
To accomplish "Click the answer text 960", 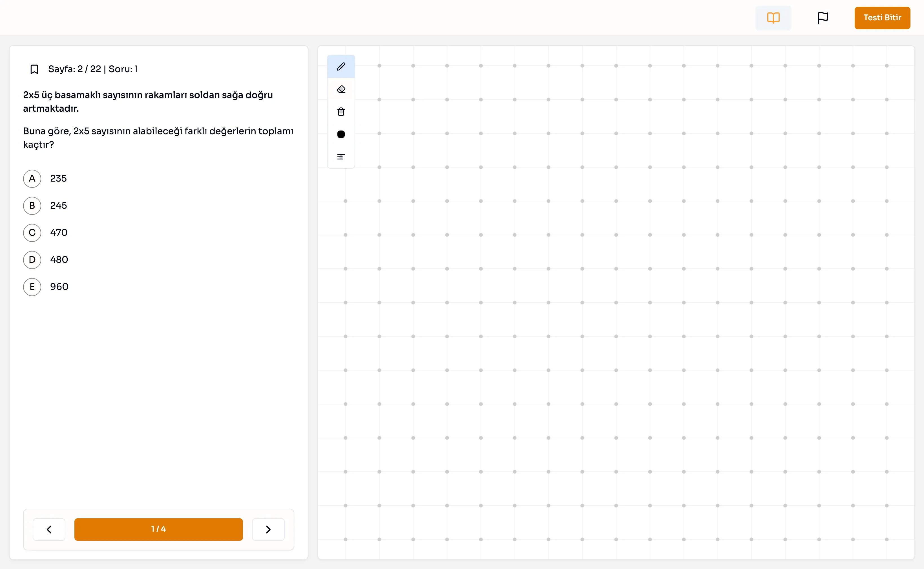I will point(59,287).
